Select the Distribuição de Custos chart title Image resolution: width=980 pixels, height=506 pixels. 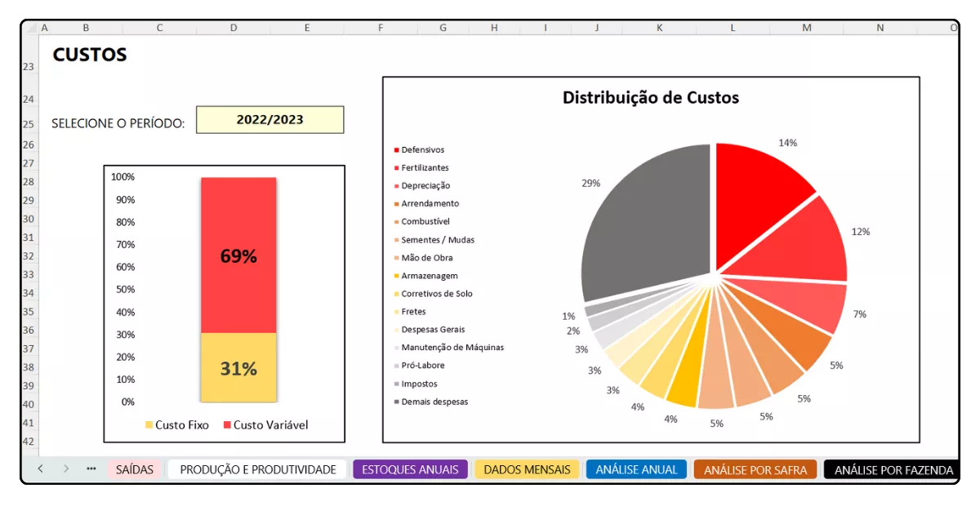(650, 98)
